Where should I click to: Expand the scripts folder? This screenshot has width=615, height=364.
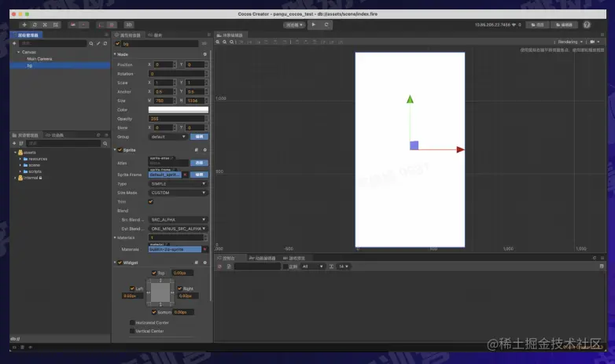pos(20,171)
